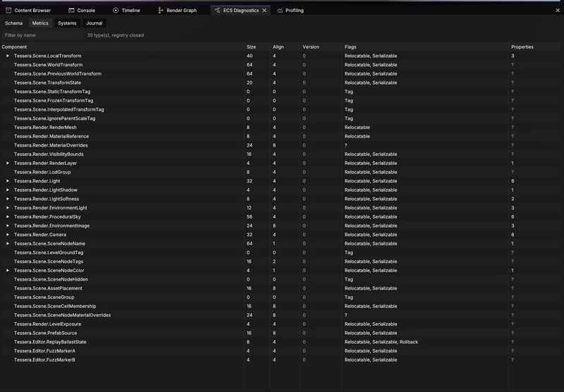Screen dimensions: 564x392
Task: Expand Tessera.Render.RenderLayer row
Action: [8, 163]
